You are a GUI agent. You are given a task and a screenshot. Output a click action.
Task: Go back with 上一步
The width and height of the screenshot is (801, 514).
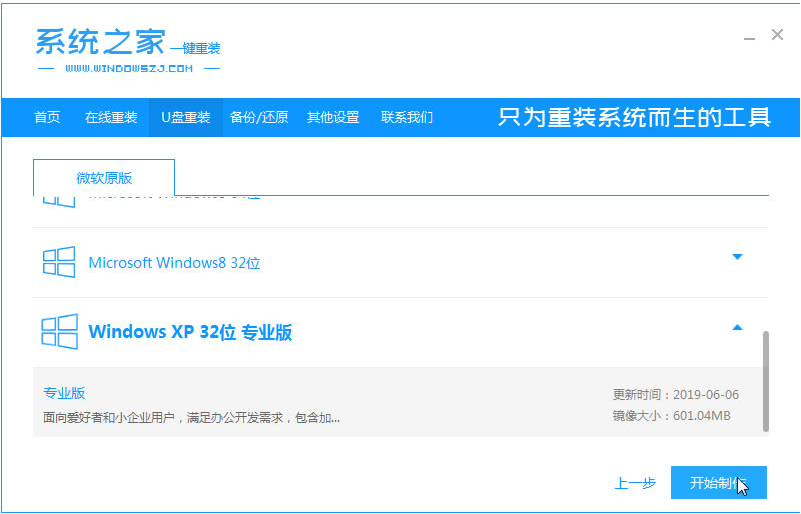pyautogui.click(x=635, y=484)
